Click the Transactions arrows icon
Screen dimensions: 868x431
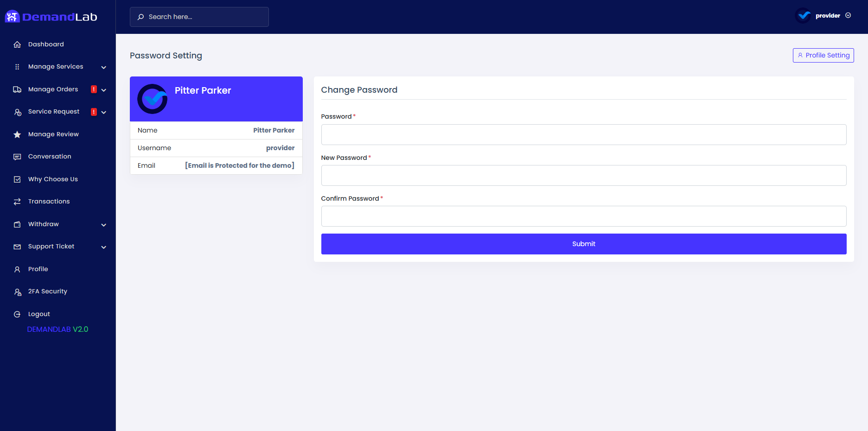(17, 201)
